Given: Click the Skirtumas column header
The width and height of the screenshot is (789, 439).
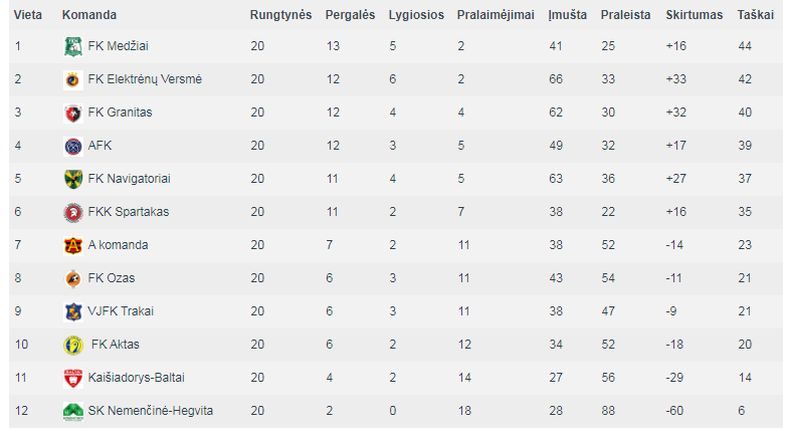Looking at the screenshot, I should tap(694, 15).
